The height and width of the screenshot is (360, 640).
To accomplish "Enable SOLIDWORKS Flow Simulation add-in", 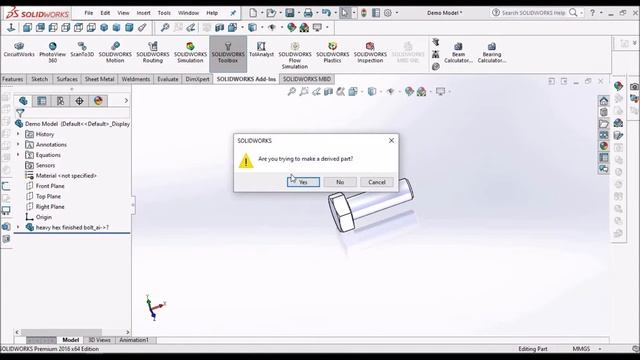I will (295, 55).
